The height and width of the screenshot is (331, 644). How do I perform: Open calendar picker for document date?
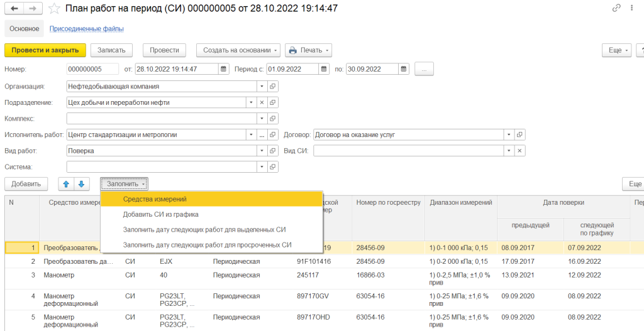click(x=223, y=69)
